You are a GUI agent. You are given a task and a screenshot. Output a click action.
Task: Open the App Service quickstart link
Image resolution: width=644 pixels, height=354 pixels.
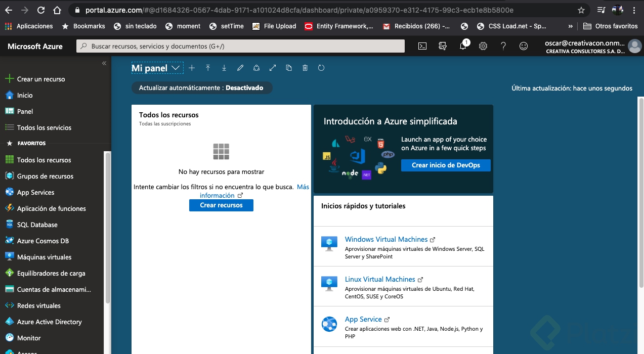(363, 319)
